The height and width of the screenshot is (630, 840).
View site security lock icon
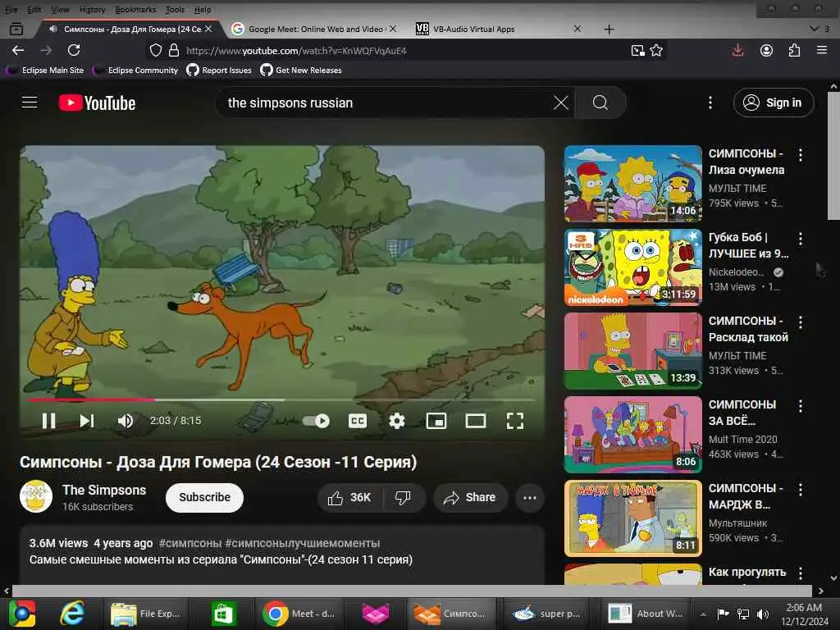pos(174,50)
